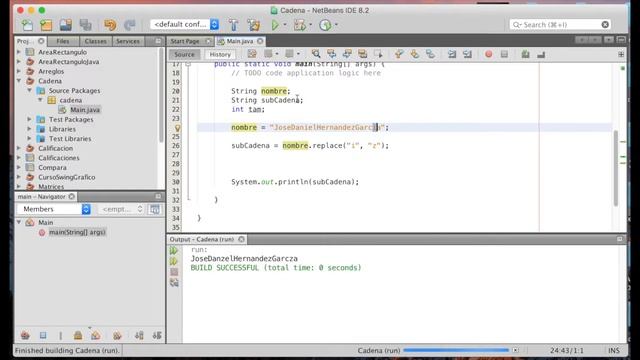The image size is (640, 360).
Task: Toggle Rectangular Selection in editor toolbar
Action: [x=378, y=54]
